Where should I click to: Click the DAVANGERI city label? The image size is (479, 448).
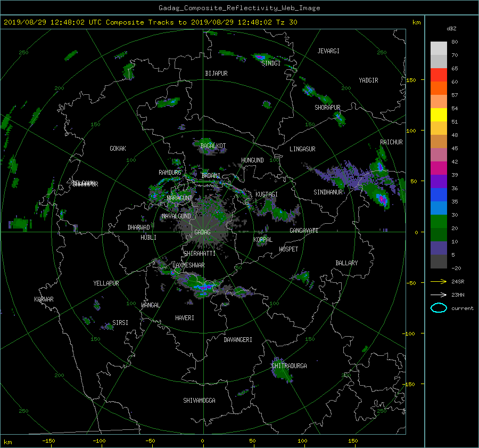pos(238,340)
